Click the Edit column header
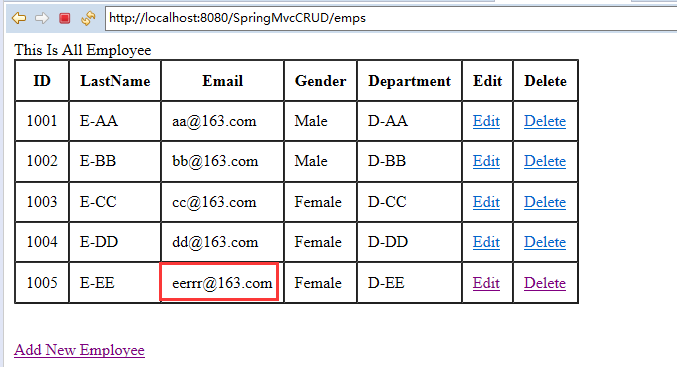 pos(487,81)
